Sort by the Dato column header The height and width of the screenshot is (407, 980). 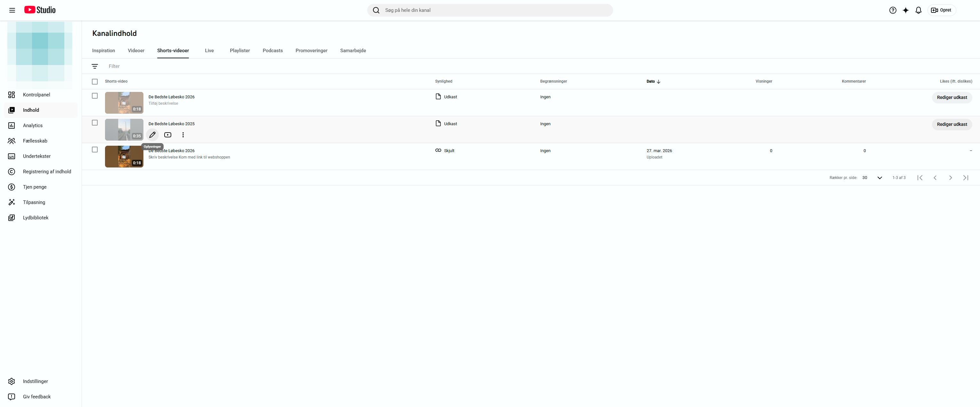[653, 81]
